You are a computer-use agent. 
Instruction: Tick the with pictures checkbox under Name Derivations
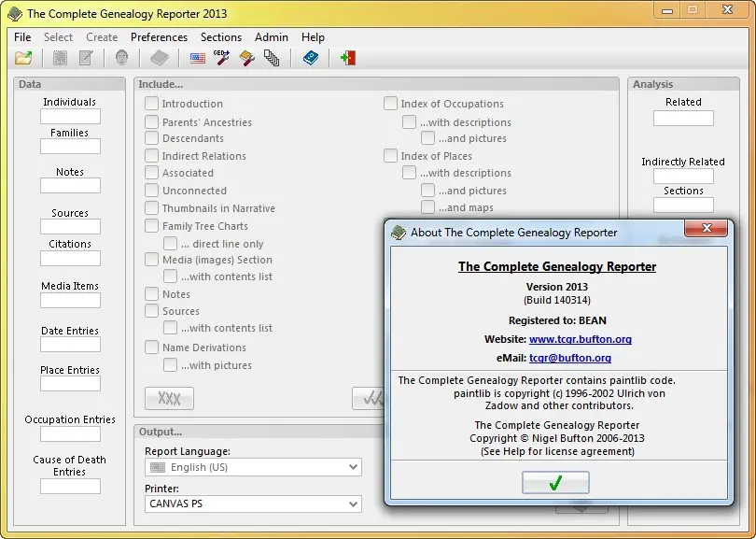point(170,365)
